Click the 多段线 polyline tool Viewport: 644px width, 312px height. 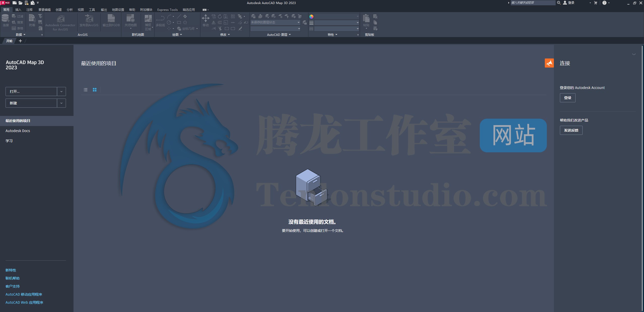[160, 20]
